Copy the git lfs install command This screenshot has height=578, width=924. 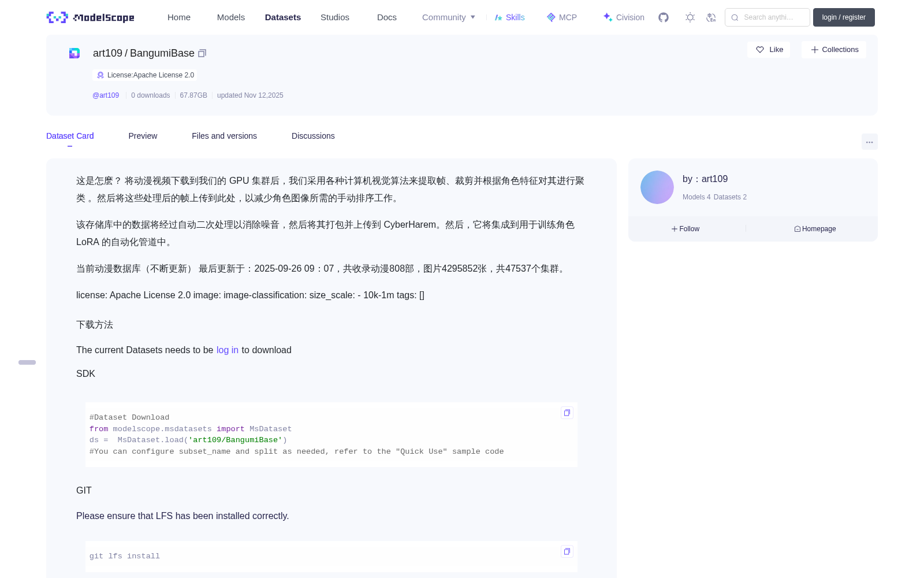567,551
